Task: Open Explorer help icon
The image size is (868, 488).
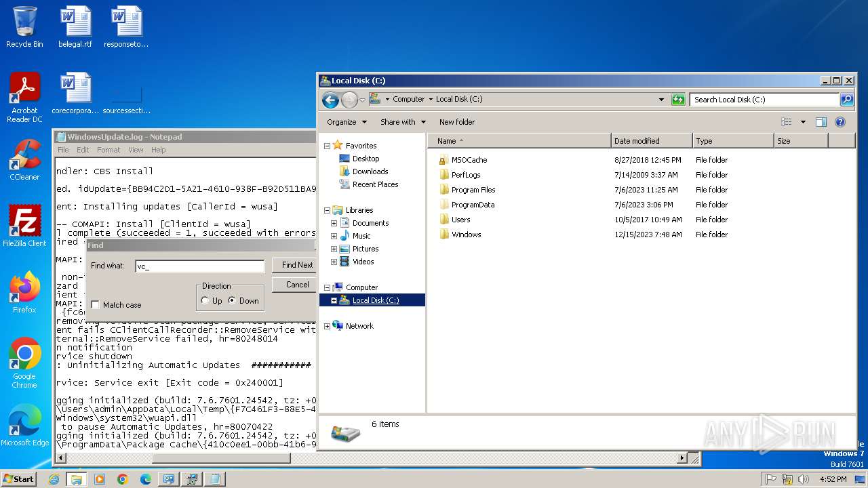Action: [840, 122]
